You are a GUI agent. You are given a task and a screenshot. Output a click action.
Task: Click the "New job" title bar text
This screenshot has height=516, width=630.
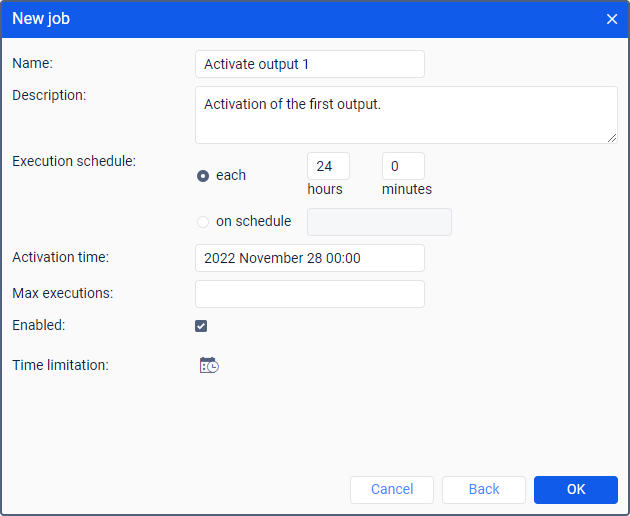point(41,19)
